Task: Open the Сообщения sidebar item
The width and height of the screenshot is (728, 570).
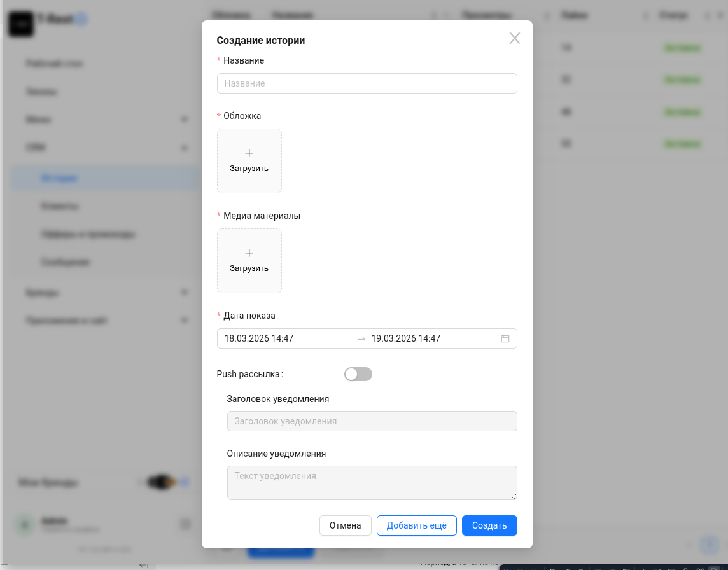Action: 66,262
